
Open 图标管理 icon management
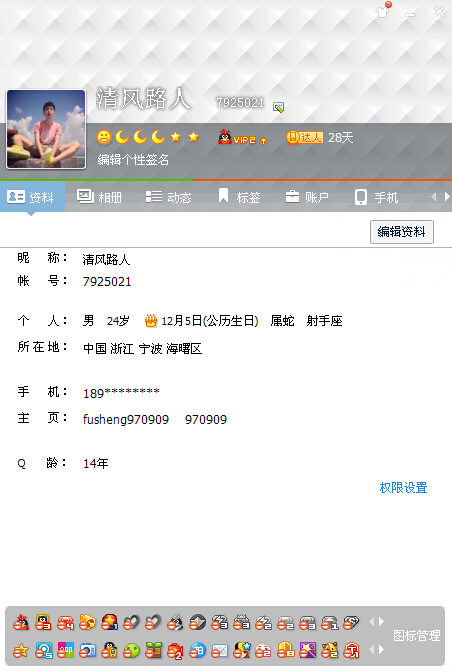pos(416,636)
